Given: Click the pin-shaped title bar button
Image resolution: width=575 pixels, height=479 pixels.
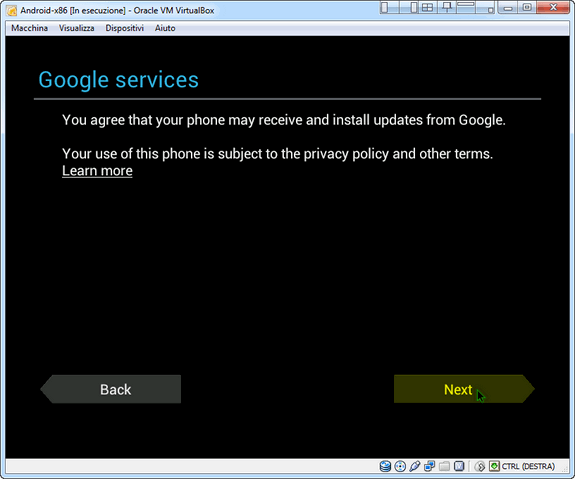Looking at the screenshot, I should pyautogui.click(x=447, y=7).
